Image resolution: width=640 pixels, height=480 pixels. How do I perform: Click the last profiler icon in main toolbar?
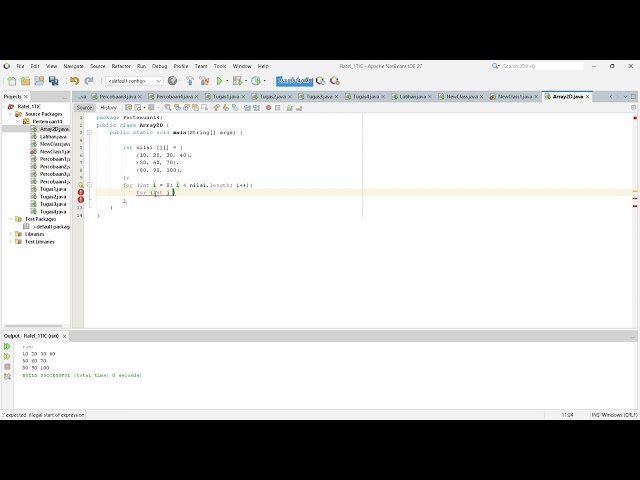[335, 81]
